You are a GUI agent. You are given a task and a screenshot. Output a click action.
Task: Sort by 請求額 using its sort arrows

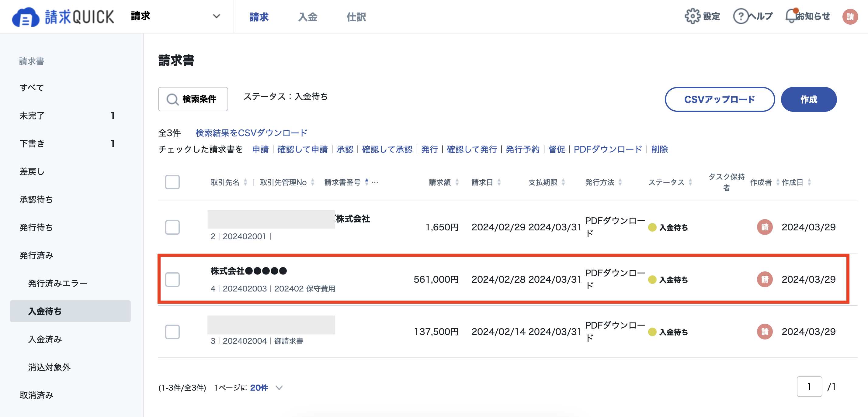457,182
